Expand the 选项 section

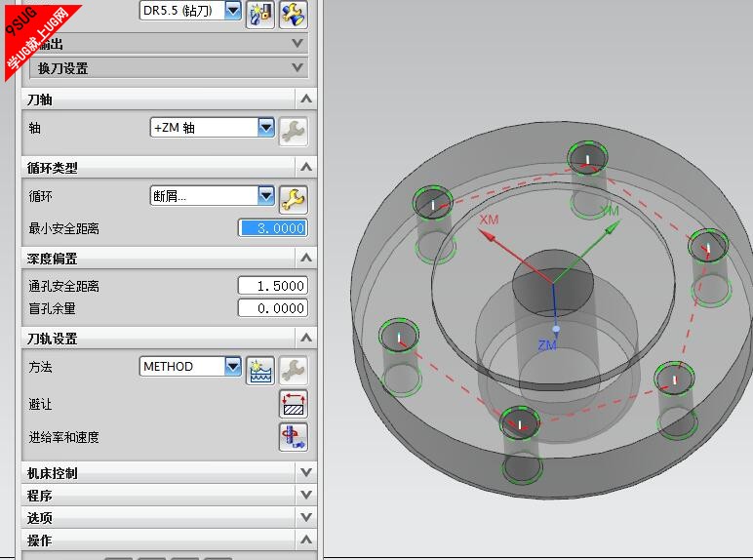(306, 517)
